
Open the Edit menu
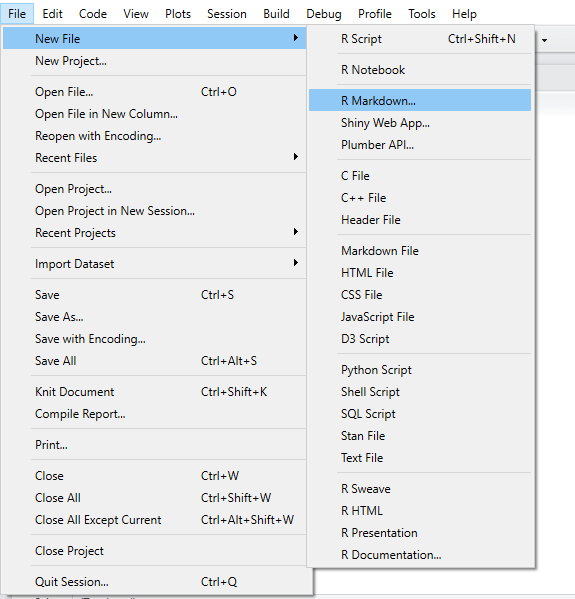52,14
